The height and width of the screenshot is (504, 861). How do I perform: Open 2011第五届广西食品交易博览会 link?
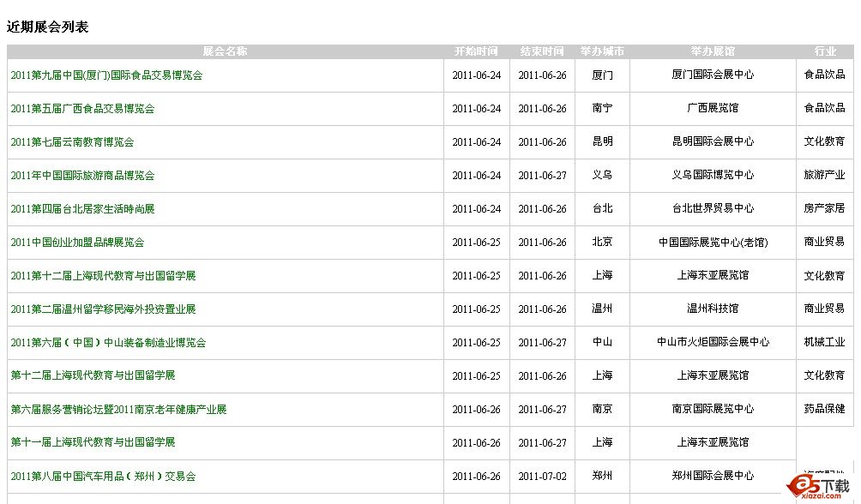(82, 109)
